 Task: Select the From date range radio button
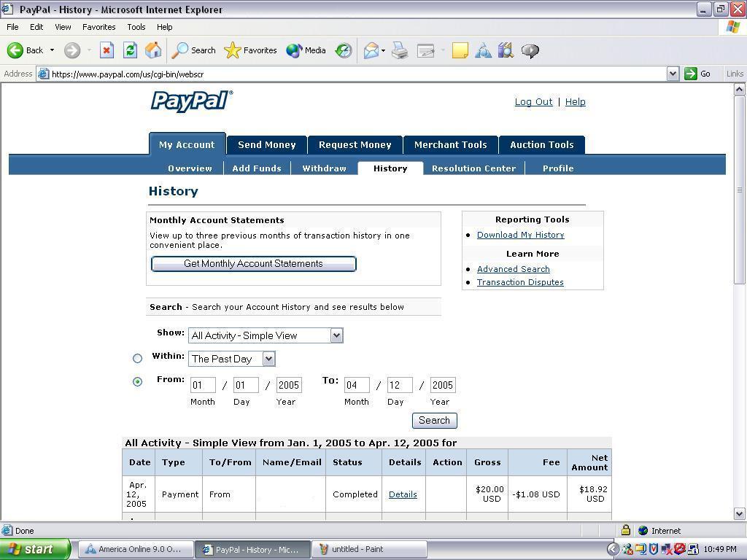pos(137,382)
